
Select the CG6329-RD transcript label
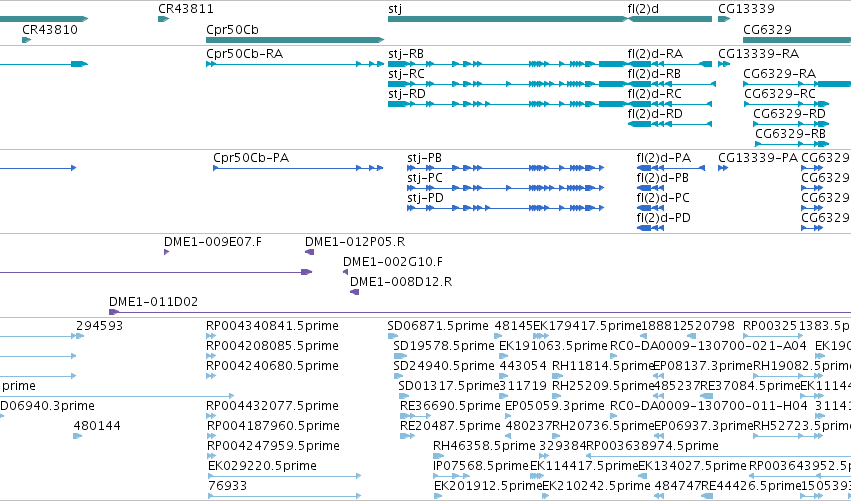[x=789, y=114]
